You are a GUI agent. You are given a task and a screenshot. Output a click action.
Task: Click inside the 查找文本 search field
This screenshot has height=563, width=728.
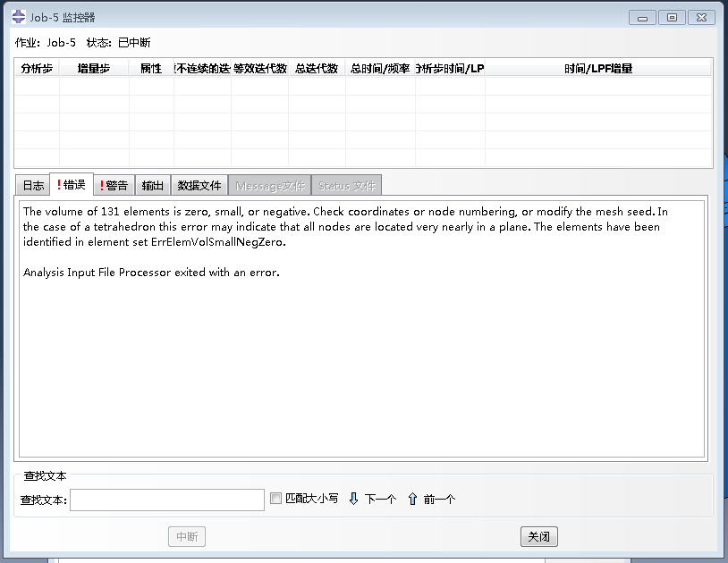point(165,500)
